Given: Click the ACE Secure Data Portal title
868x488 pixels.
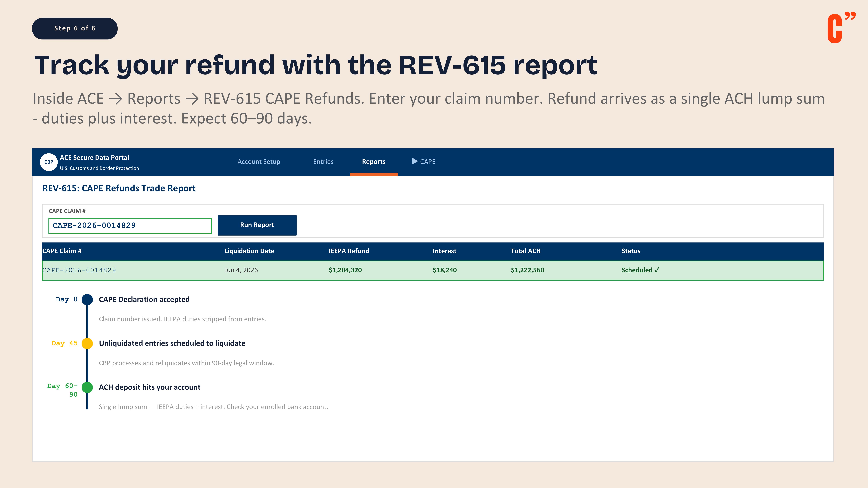Looking at the screenshot, I should click(x=94, y=158).
